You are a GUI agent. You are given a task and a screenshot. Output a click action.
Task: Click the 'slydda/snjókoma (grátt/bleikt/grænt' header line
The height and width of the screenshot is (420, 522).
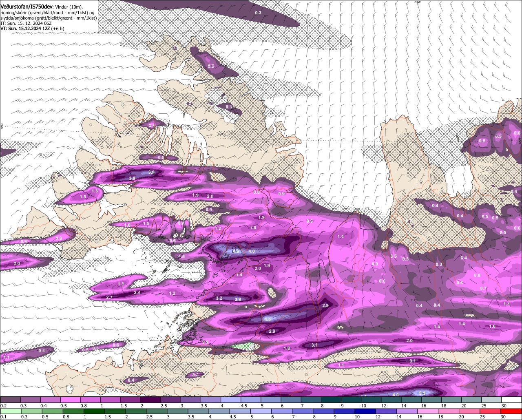tap(49, 18)
